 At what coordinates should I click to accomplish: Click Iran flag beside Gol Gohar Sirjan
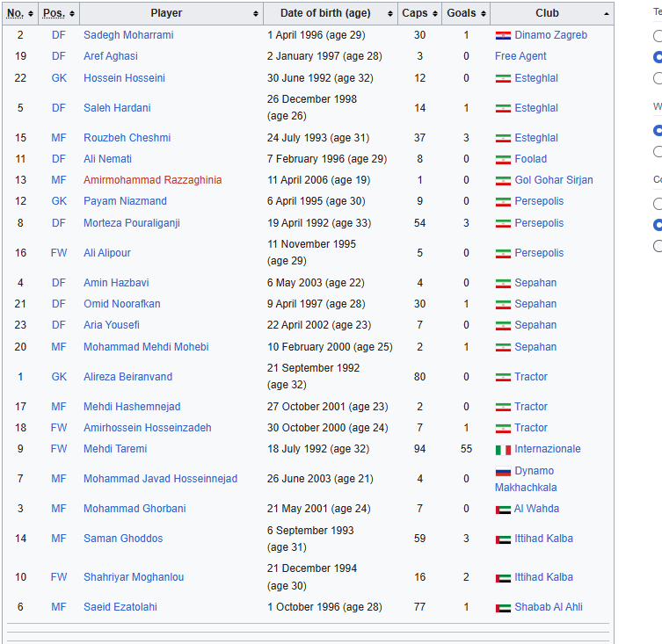[x=503, y=181]
